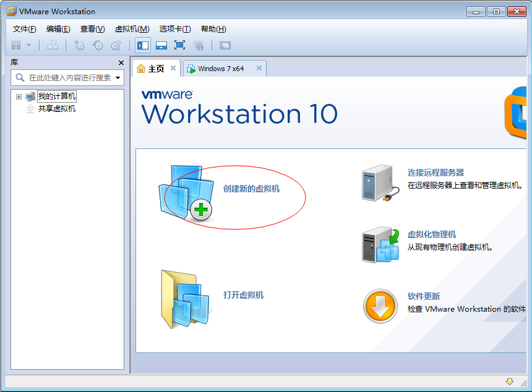532x392 pixels.
Task: Open the 选项卡(T) menu
Action: point(175,29)
